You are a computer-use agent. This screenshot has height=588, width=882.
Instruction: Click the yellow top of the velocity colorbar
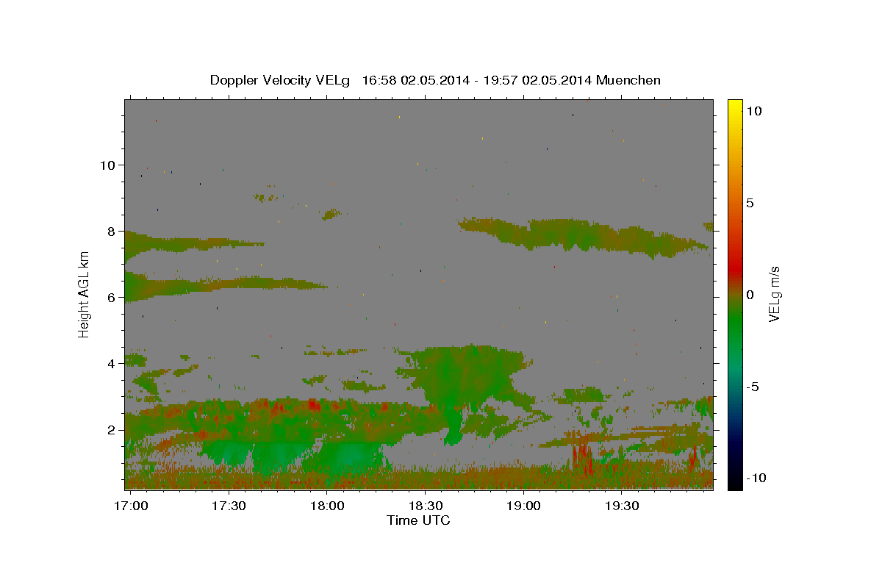(x=735, y=104)
